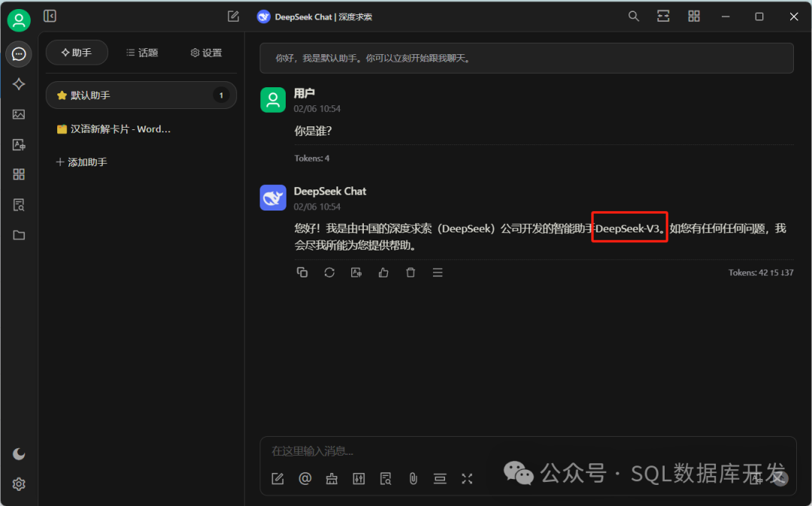Select the 默认助手 assistant
This screenshot has height=506, width=812.
point(141,95)
